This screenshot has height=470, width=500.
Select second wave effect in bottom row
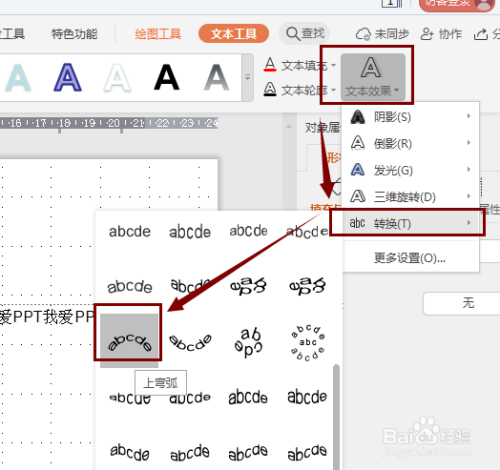190,453
